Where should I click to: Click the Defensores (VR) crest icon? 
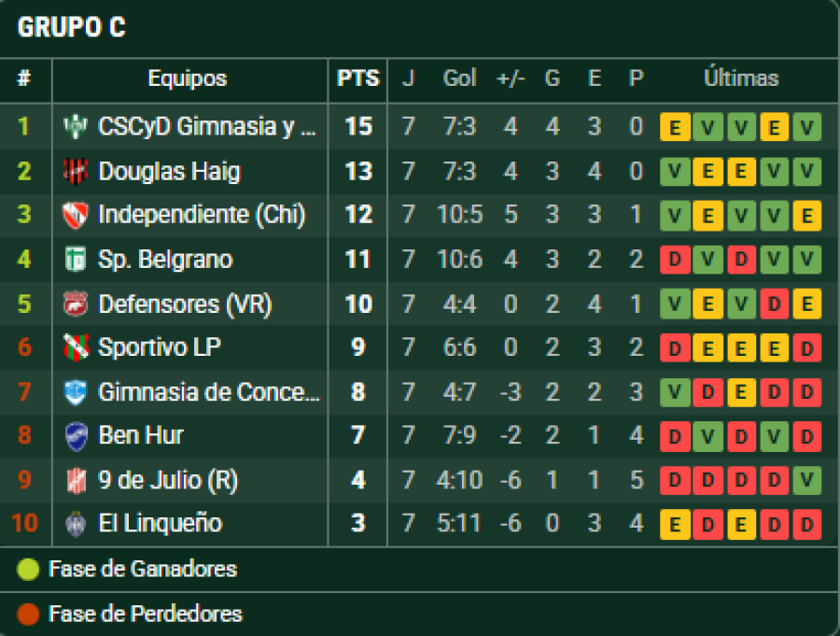75,304
